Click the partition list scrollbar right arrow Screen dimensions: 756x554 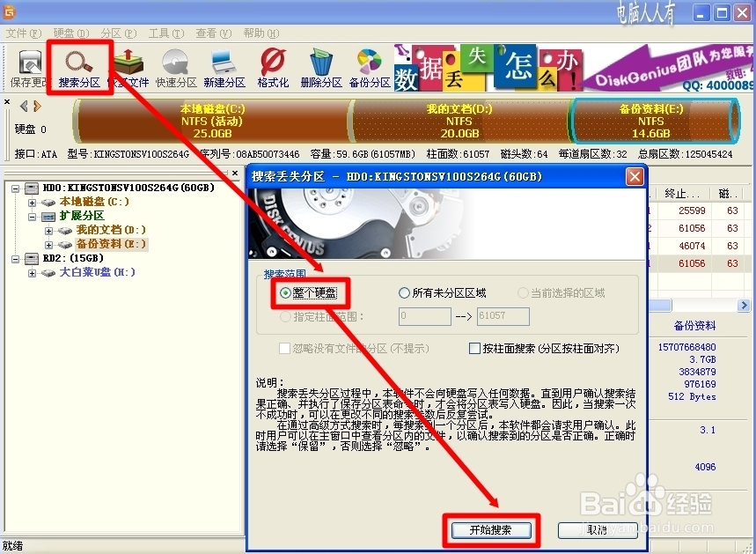pos(744,305)
